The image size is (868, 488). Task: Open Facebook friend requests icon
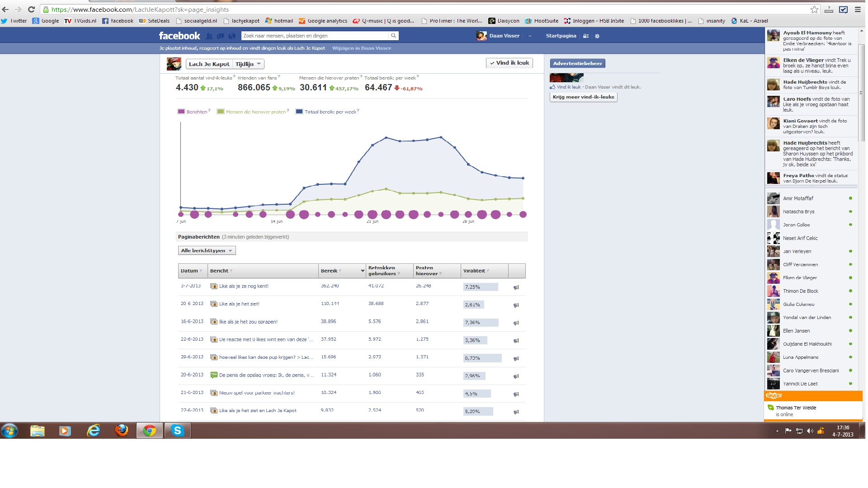coord(209,36)
